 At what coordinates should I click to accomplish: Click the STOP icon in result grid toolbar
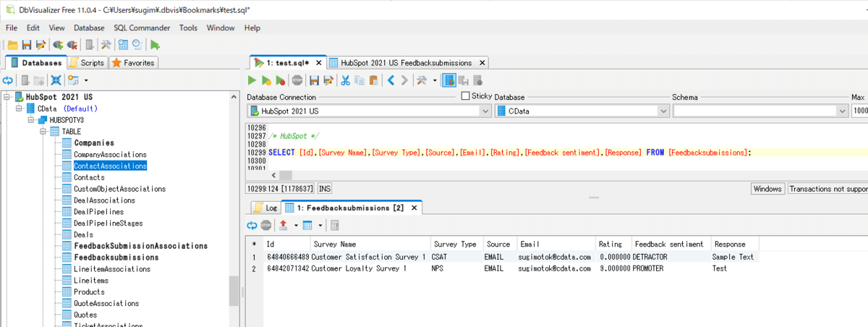[265, 225]
